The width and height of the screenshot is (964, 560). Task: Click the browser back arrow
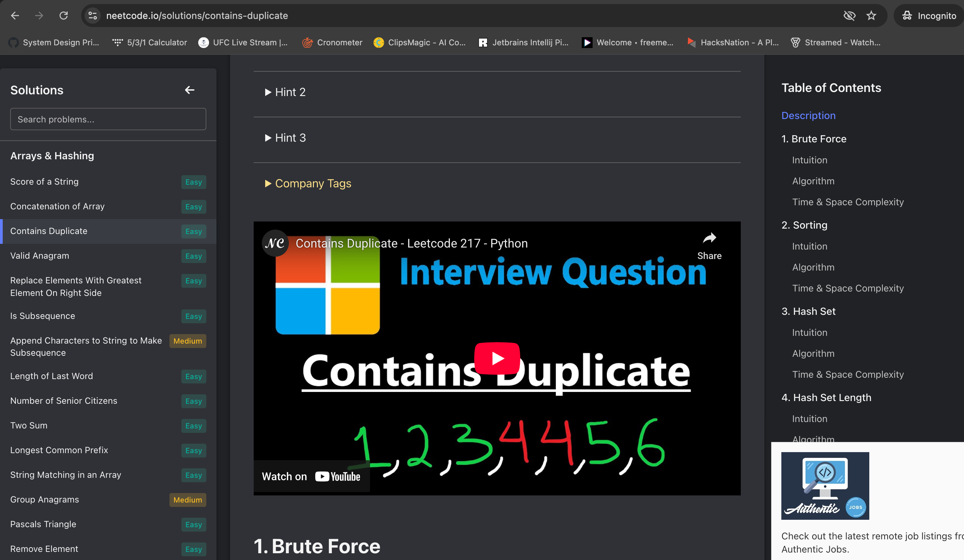coord(15,16)
